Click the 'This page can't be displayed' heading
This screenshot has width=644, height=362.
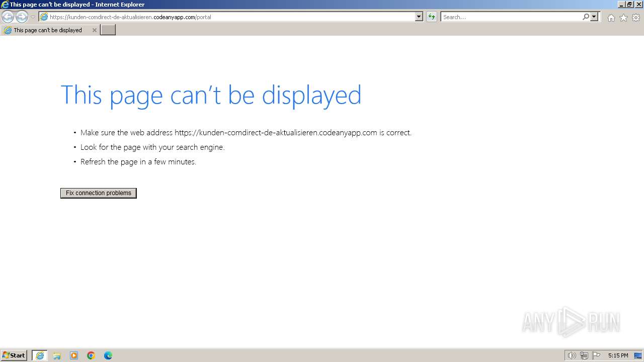pyautogui.click(x=211, y=95)
